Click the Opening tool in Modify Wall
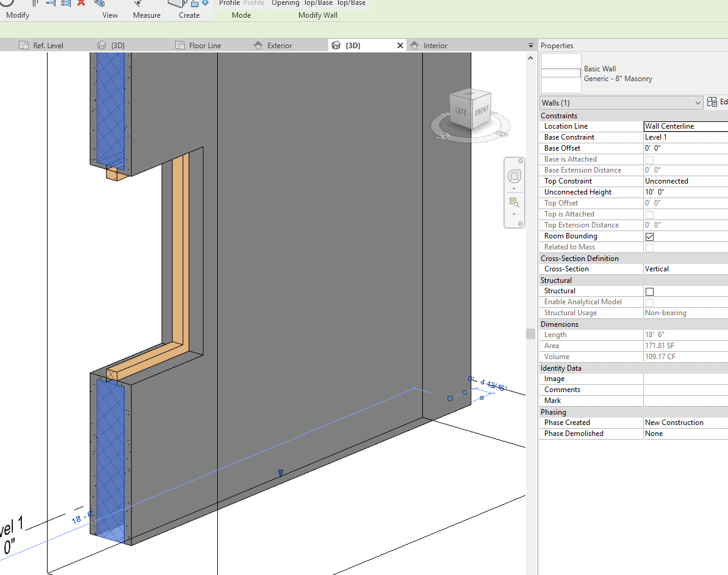Image resolution: width=728 pixels, height=575 pixels. [286, 3]
